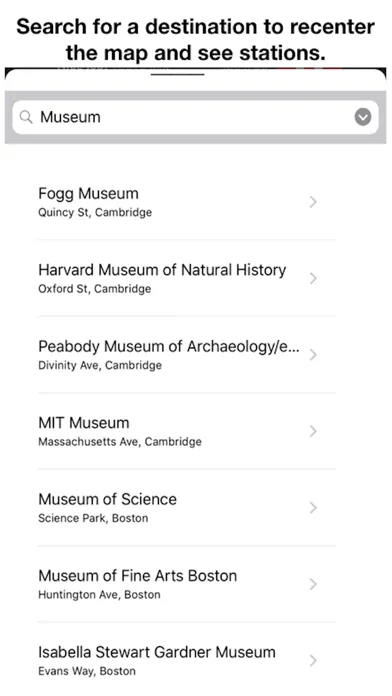Tap chevron next to Museum of Science
Image resolution: width=392 pixels, height=696 pixels.
pos(313,508)
